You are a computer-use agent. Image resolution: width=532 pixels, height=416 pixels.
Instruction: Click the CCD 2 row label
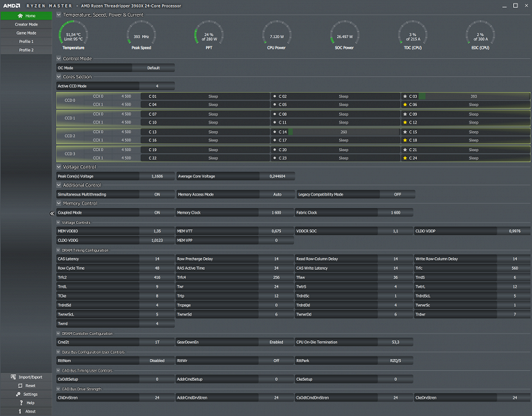click(70, 136)
